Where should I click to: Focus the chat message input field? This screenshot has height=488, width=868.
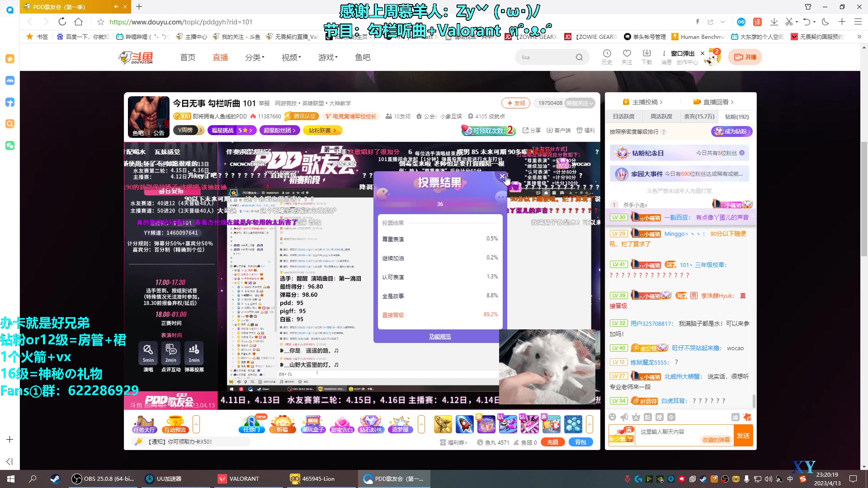(x=684, y=432)
